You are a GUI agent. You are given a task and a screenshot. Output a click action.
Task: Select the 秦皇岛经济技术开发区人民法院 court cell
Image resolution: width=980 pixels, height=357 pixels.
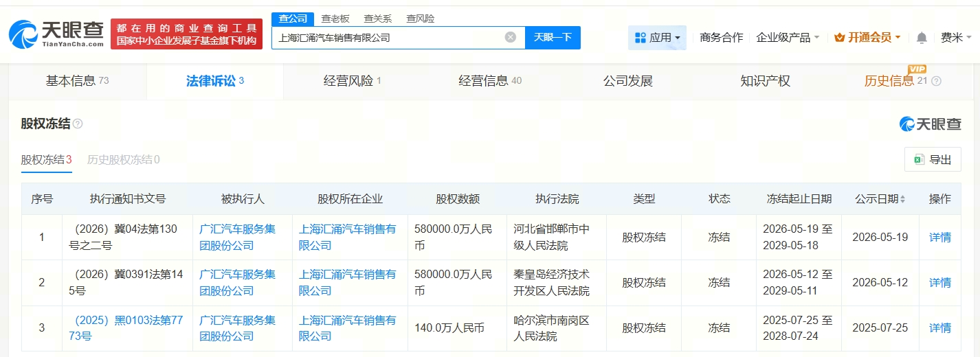[x=557, y=283]
